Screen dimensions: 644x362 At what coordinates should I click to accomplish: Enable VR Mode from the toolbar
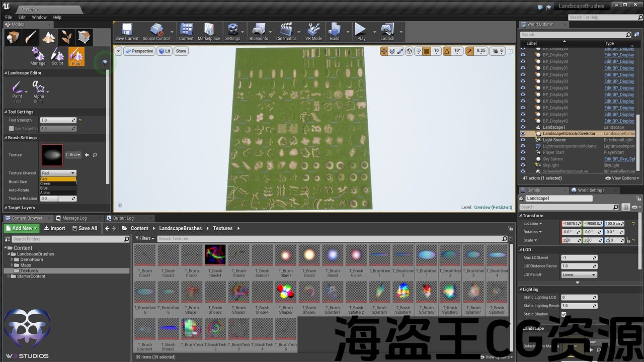[313, 32]
